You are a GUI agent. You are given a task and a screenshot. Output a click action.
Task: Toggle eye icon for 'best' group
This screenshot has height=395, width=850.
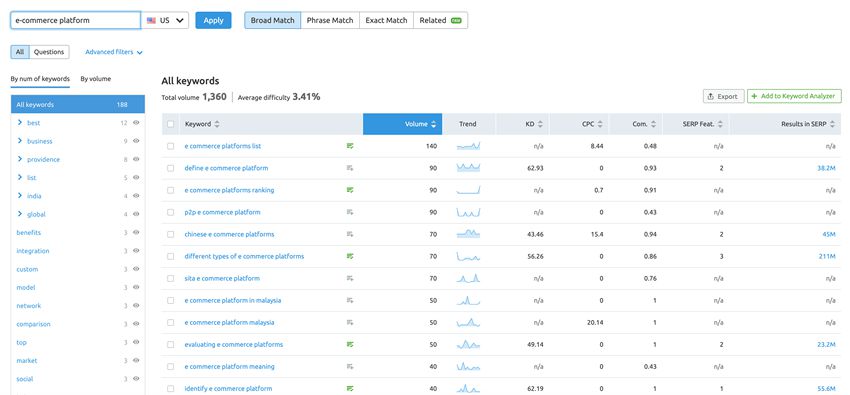click(x=136, y=123)
